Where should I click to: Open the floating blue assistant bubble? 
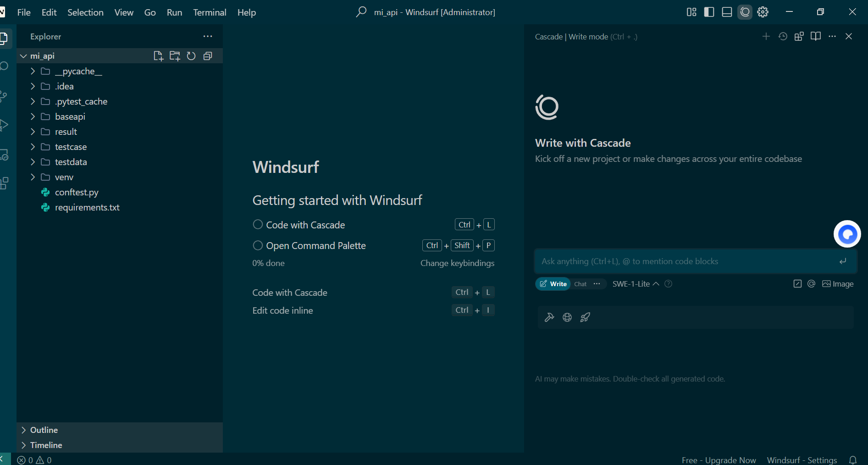coord(847,234)
